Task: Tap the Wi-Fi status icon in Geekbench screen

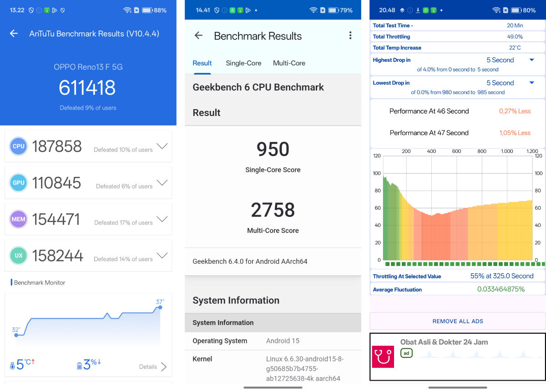Action: click(313, 10)
